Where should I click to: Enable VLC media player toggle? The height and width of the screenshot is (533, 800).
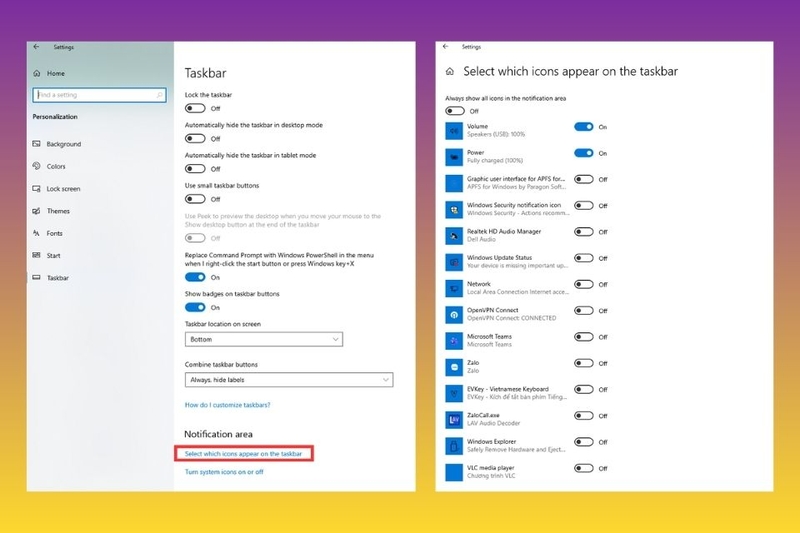(584, 468)
